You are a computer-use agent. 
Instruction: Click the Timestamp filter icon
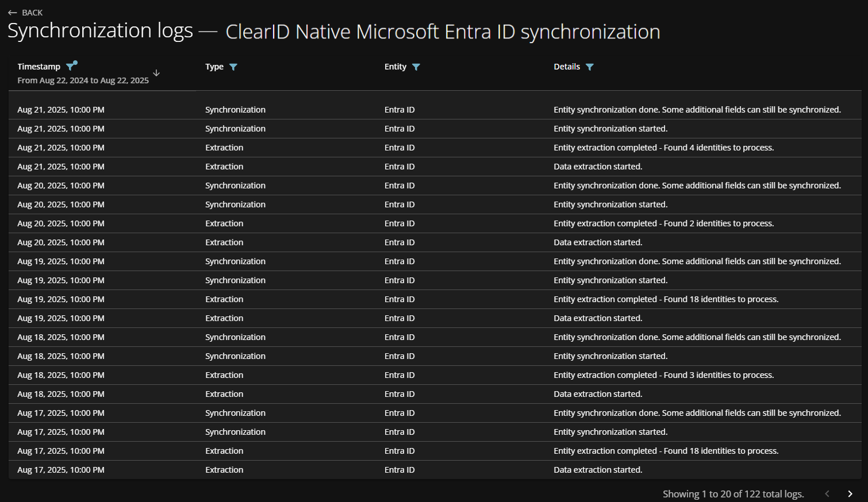71,67
